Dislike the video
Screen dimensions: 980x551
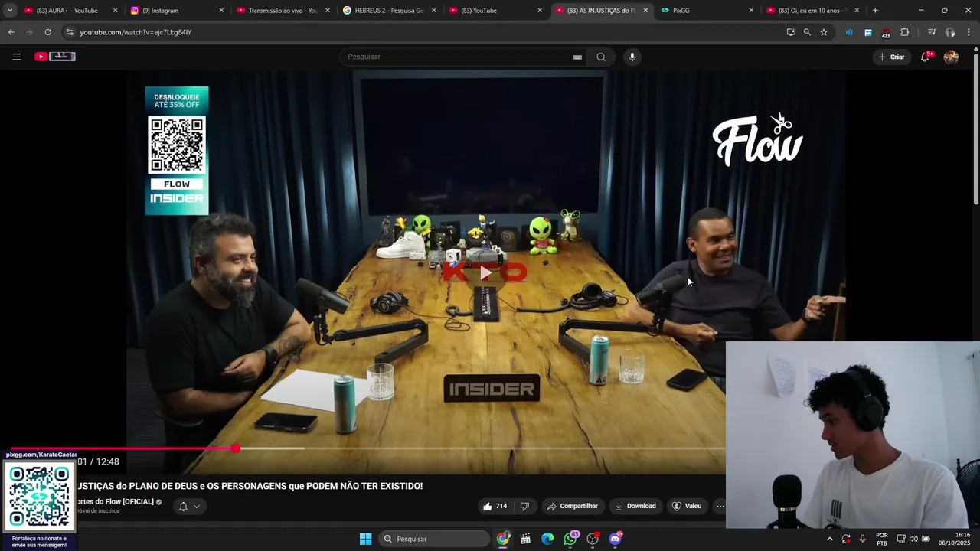pyautogui.click(x=524, y=506)
